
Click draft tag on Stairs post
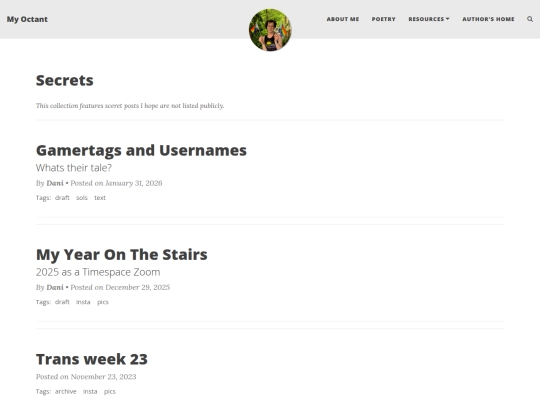click(62, 302)
